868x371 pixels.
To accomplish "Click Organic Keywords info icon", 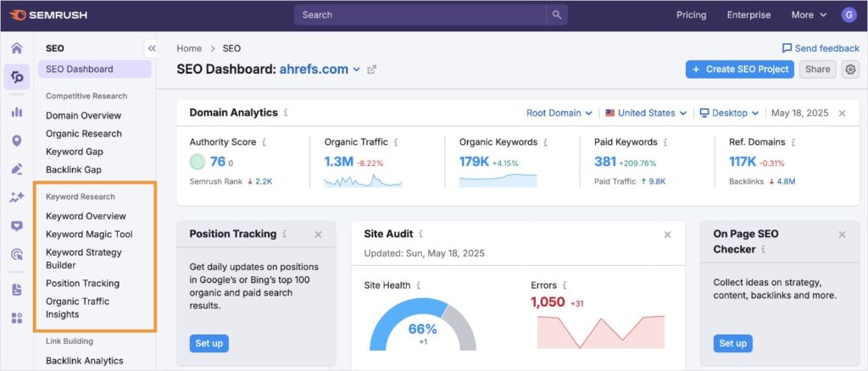I will pyautogui.click(x=545, y=142).
